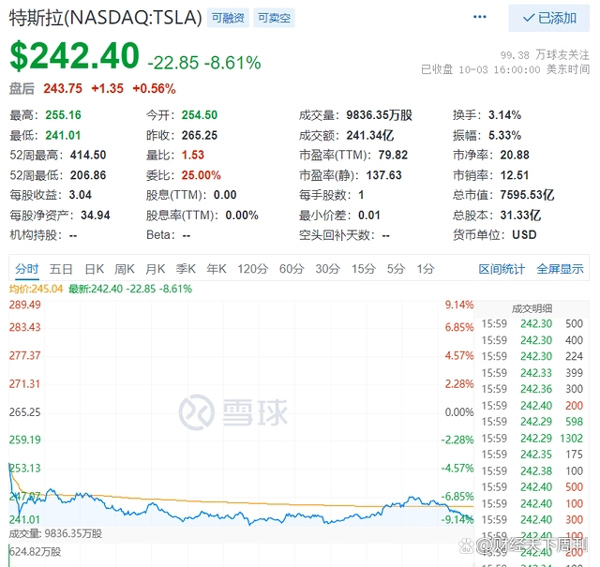This screenshot has height=567, width=600.
Task: Select the 分时 chart tab
Action: (27, 269)
